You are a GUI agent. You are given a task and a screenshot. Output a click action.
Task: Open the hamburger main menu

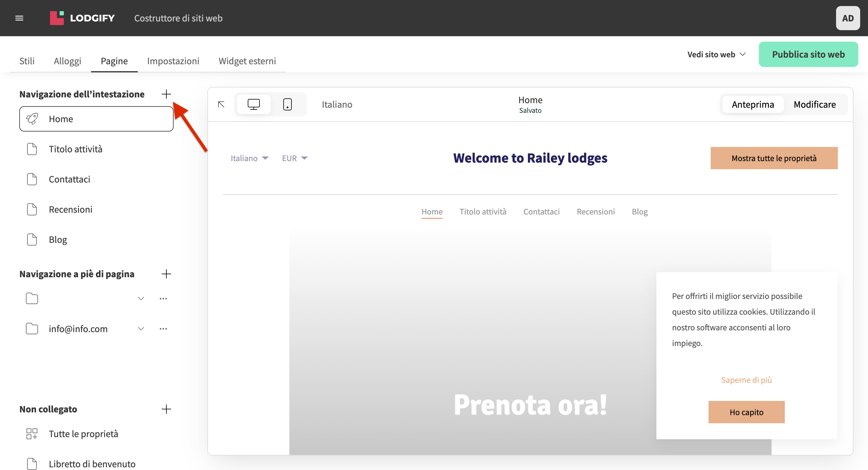(19, 18)
